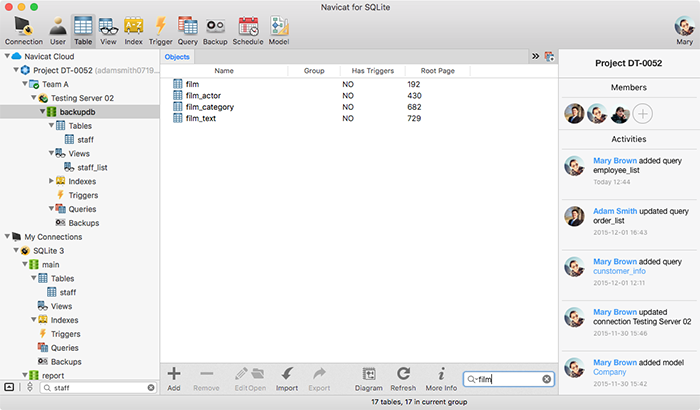Focus the film search field
The width and height of the screenshot is (700, 410).
509,379
